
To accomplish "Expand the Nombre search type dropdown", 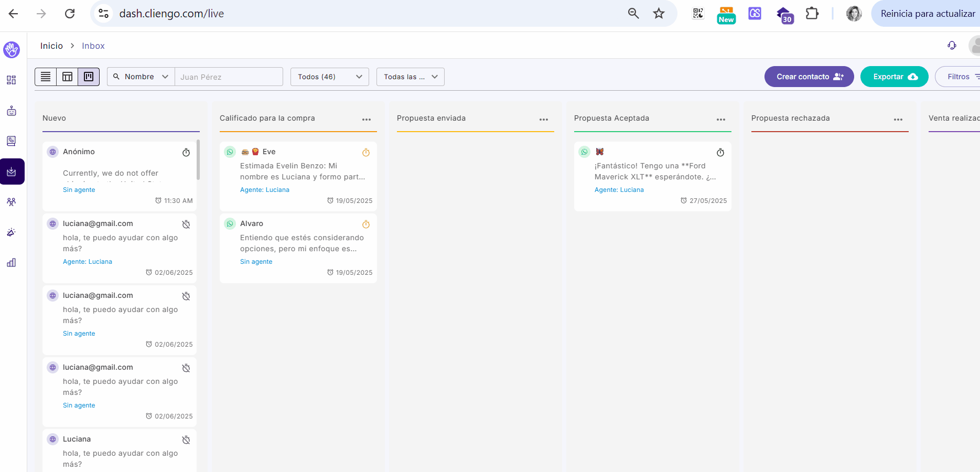I will tap(141, 77).
